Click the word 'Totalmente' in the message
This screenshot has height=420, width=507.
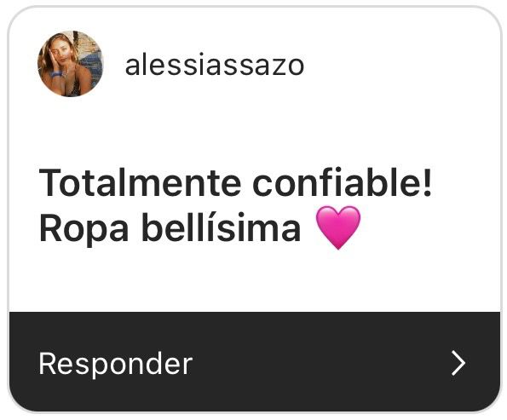[x=140, y=183]
